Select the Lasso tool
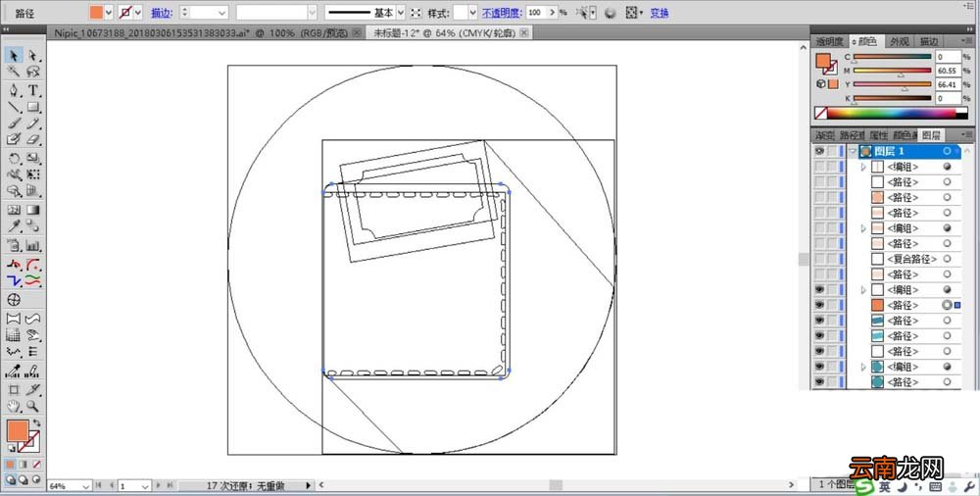This screenshot has height=496, width=980. click(x=32, y=72)
